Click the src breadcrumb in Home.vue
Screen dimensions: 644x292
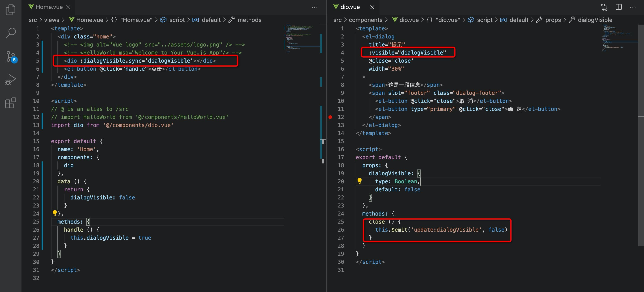click(x=33, y=20)
